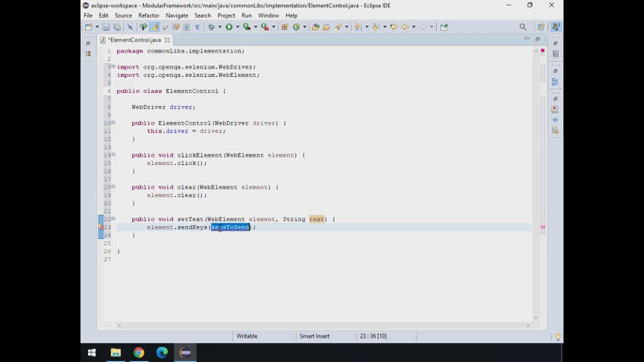Open the Navigate menu
Viewport: 644px width, 362px height.
177,16
